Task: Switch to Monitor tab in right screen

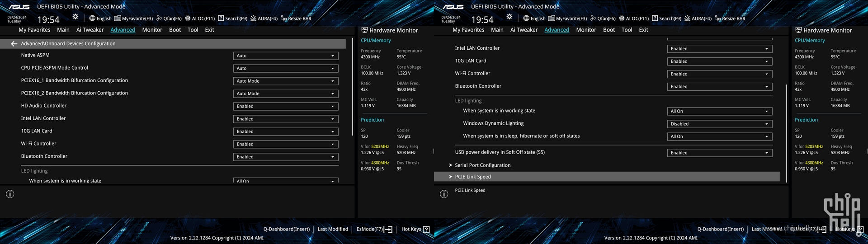Action: click(586, 30)
